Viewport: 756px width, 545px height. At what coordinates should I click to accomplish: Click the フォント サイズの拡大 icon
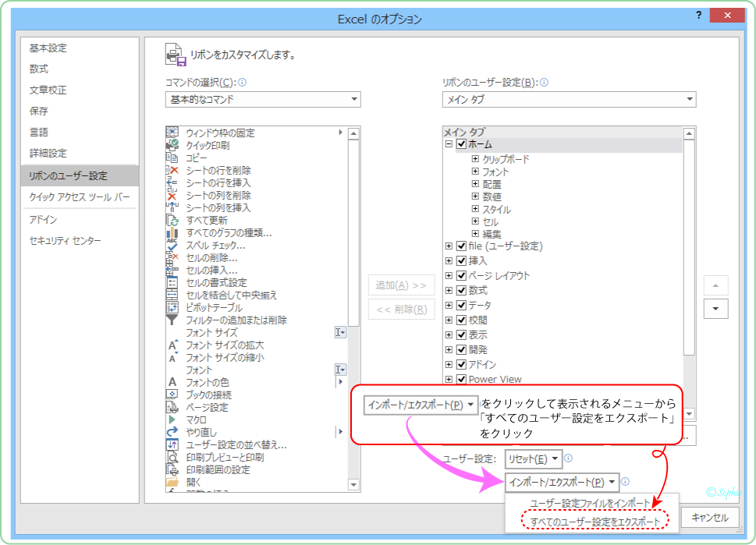(172, 345)
